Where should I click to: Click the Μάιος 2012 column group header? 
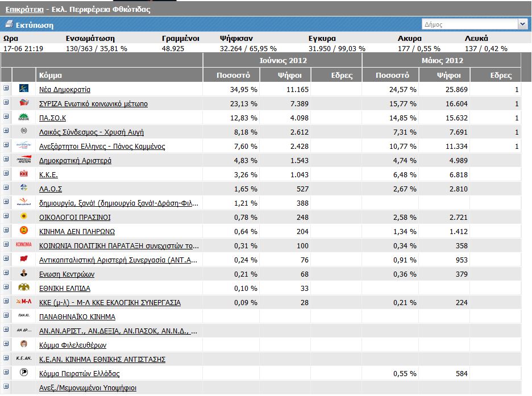tap(442, 60)
